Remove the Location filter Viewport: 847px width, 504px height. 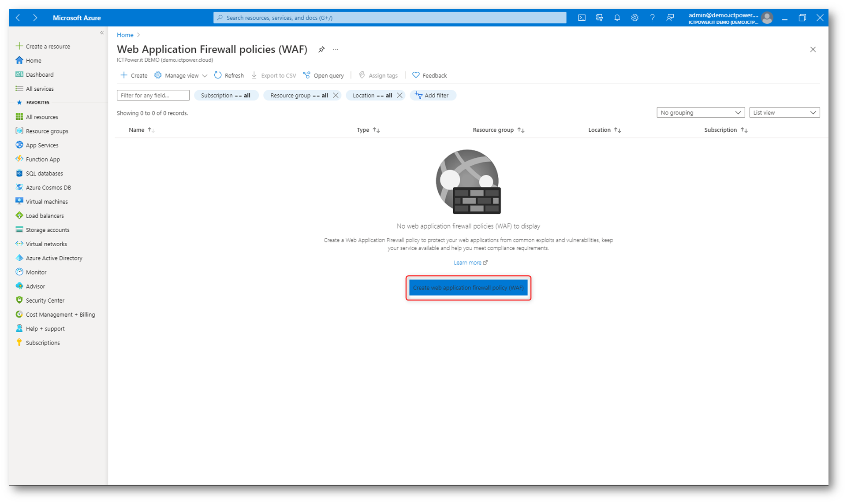coord(399,95)
